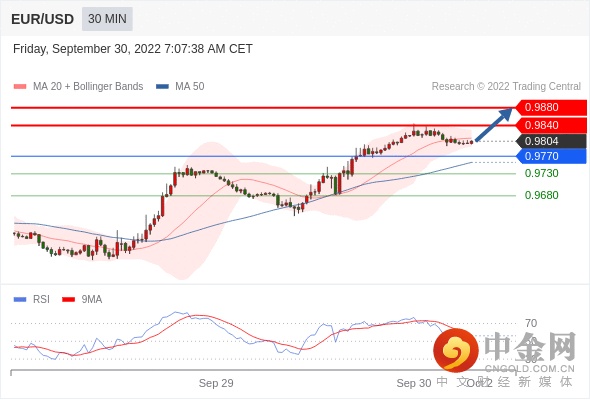Viewport: 590px width, 400px height.
Task: Toggle the MA 50 legend entry
Action: pos(180,87)
